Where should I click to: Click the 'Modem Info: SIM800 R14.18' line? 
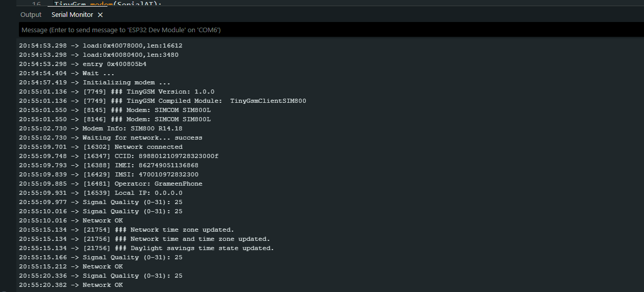(132, 128)
